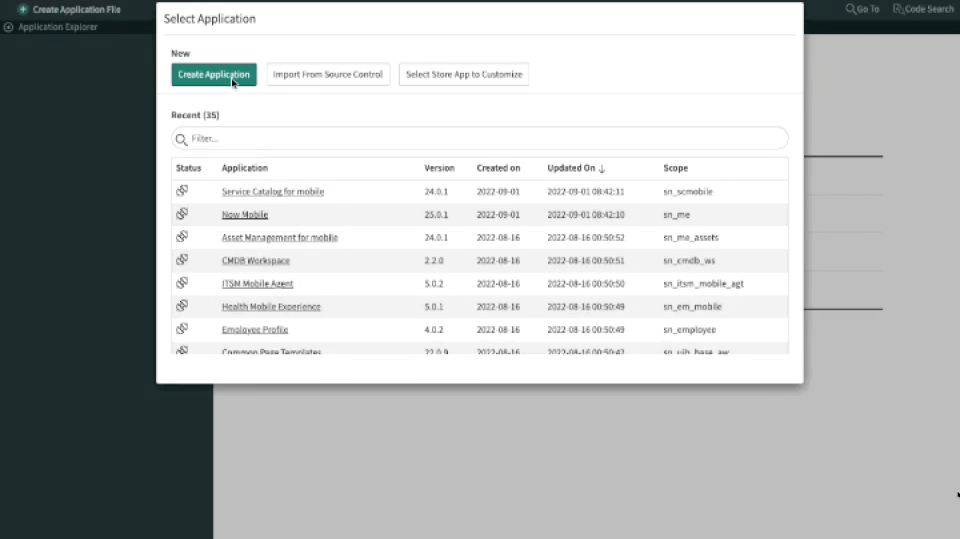Open the Employee Profile application

coord(255,330)
